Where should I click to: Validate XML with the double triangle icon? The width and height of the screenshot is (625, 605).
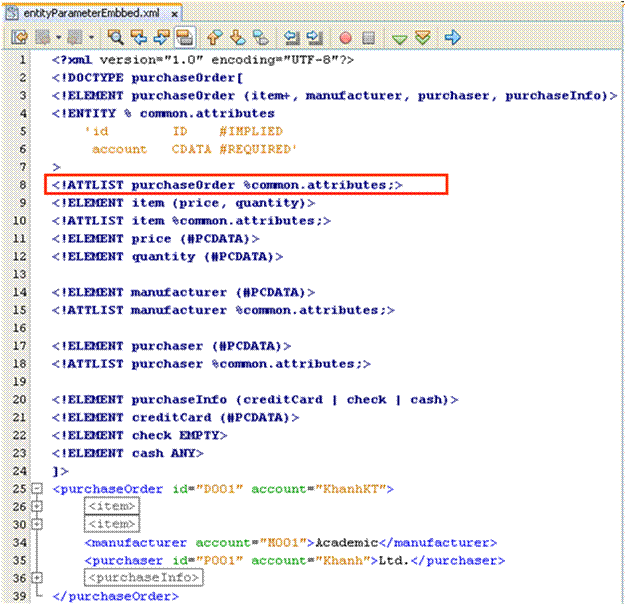pyautogui.click(x=423, y=38)
